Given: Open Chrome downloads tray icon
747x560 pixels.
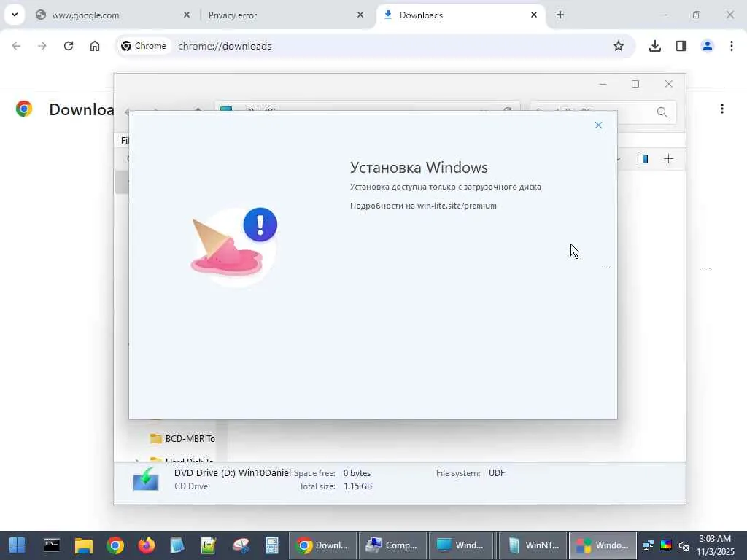Looking at the screenshot, I should pos(655,46).
